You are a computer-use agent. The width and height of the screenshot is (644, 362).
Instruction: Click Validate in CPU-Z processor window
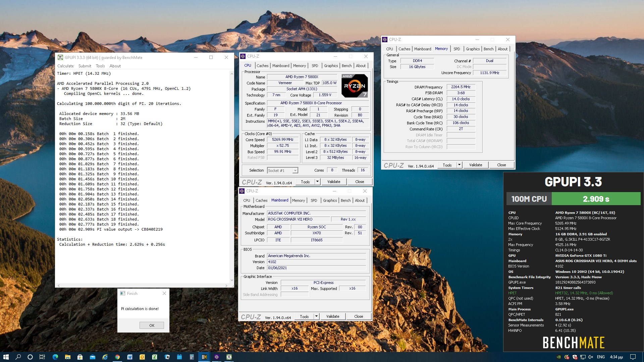(334, 182)
